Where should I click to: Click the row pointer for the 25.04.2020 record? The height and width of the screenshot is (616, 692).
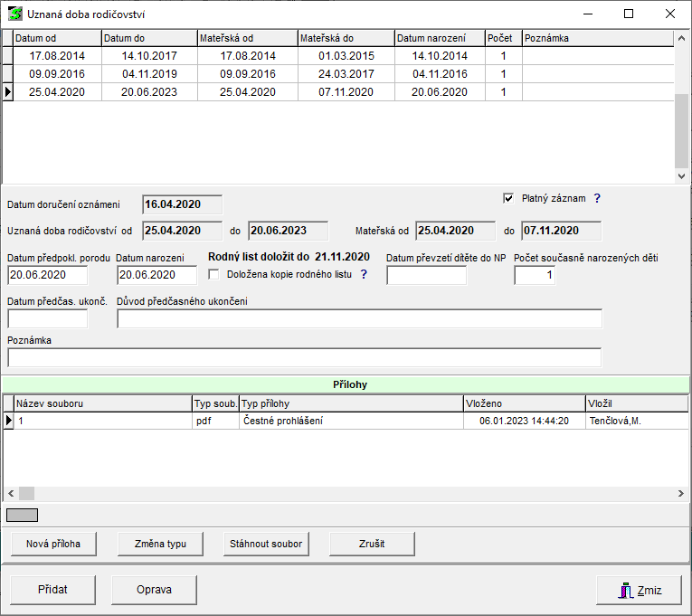(x=8, y=91)
